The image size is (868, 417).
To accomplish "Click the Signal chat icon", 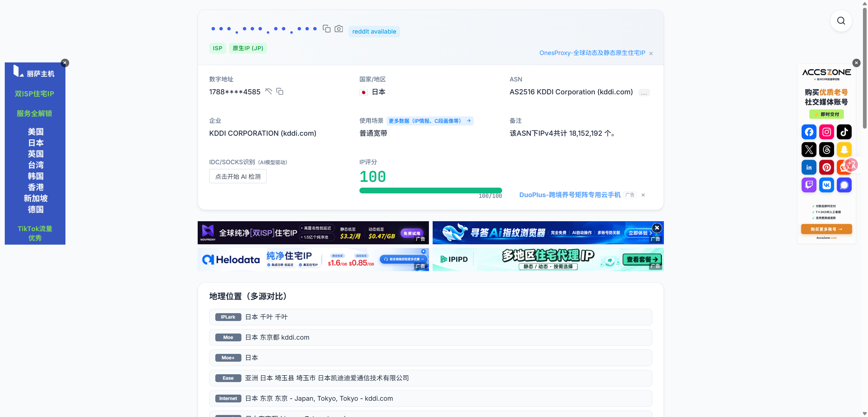I will click(844, 185).
